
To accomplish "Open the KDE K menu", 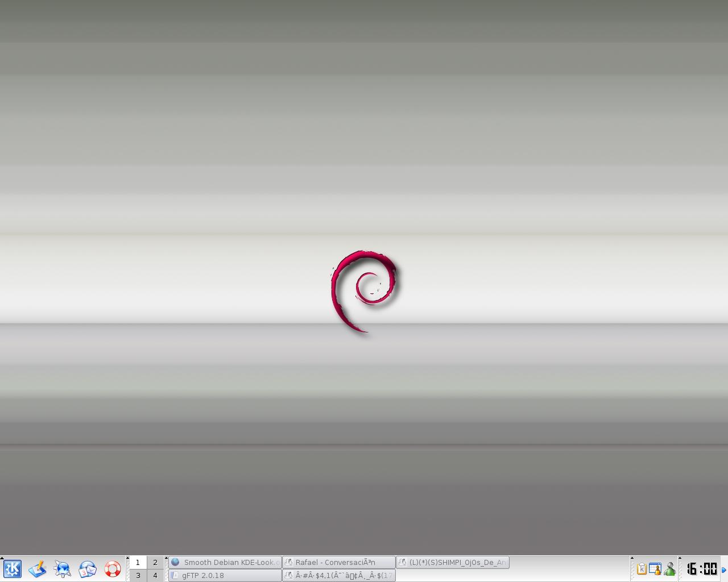I will click(13, 569).
